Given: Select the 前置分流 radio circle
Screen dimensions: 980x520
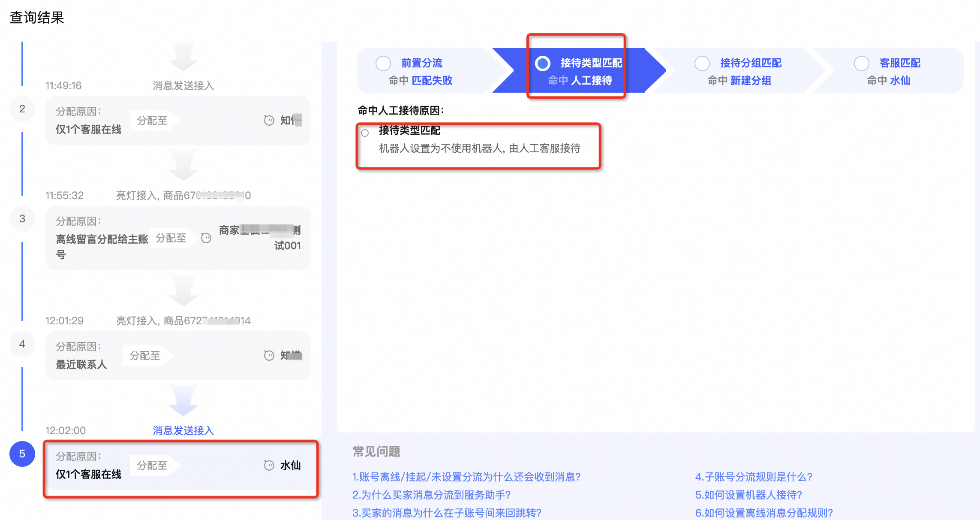Looking at the screenshot, I should [x=383, y=63].
